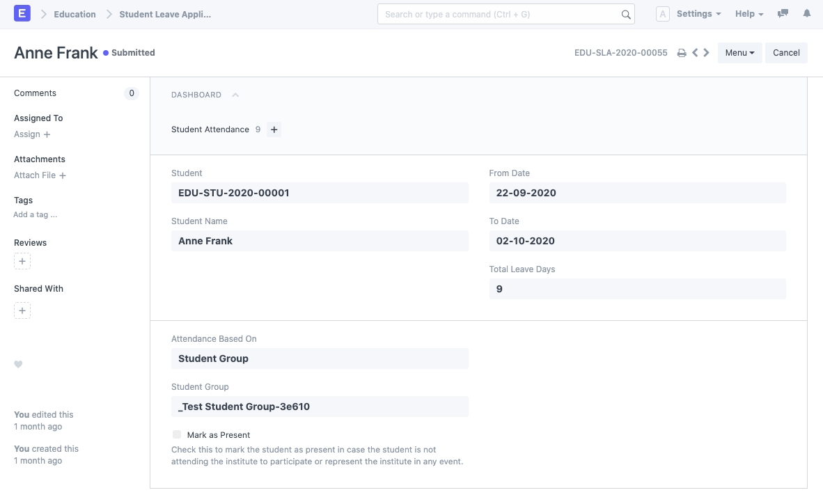The width and height of the screenshot is (823, 504).
Task: Open the Settings dropdown
Action: tap(698, 14)
